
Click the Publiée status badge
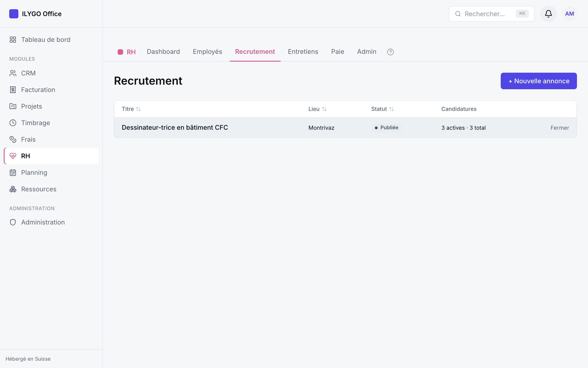[386, 128]
